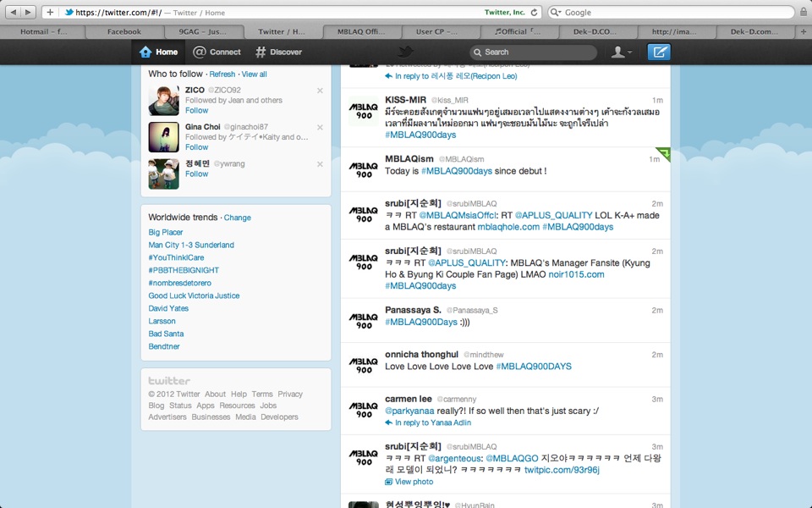The image size is (812, 508).
Task: Switch to the Hotmail tab
Action: click(x=43, y=31)
